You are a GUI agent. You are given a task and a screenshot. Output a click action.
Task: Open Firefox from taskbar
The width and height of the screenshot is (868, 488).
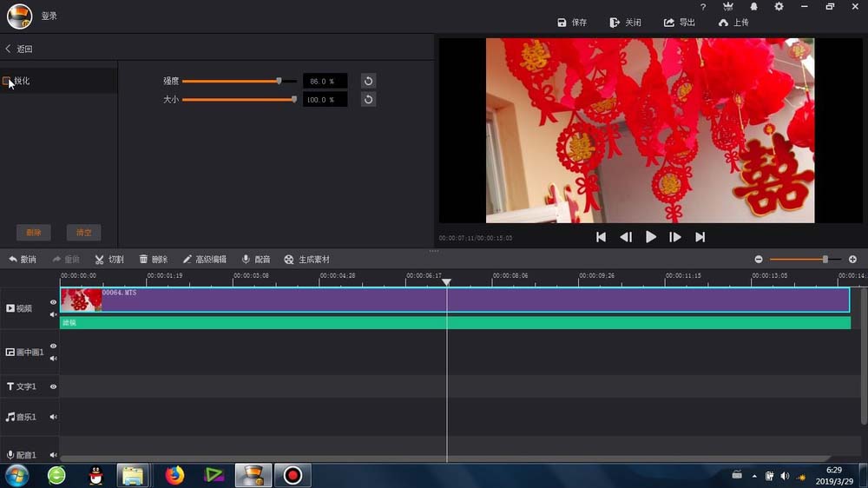[x=174, y=475]
